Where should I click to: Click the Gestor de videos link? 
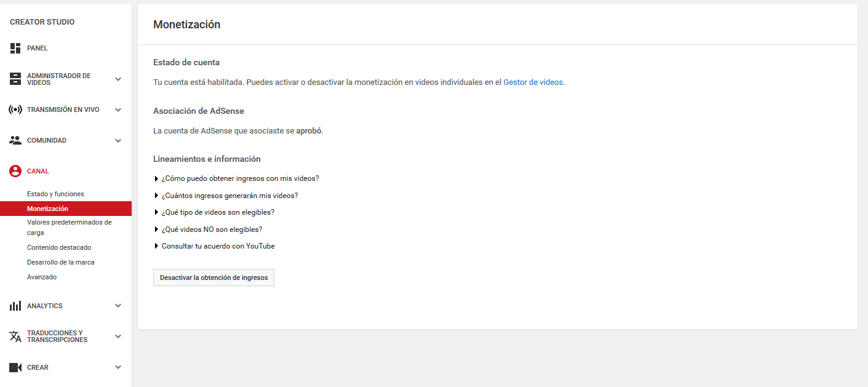click(533, 82)
